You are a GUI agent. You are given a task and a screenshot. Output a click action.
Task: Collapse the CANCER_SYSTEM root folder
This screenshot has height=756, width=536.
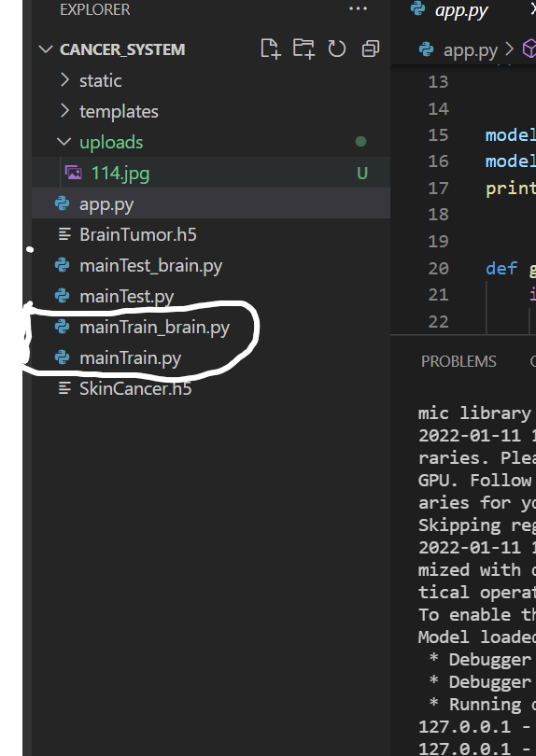(x=46, y=49)
